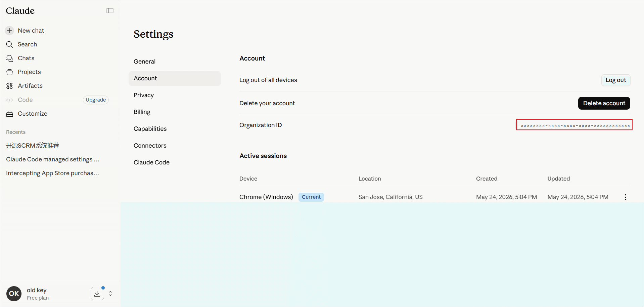Click the Updated column header
This screenshot has width=644, height=307.
(x=559, y=179)
